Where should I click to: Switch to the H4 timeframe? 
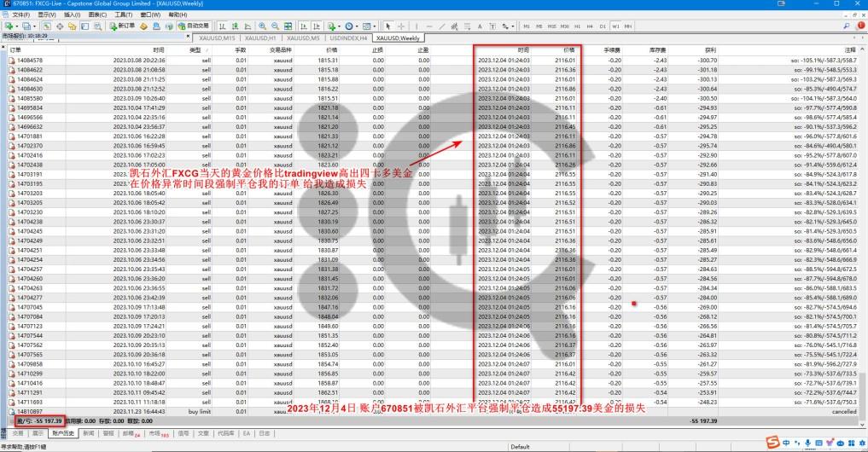click(591, 26)
